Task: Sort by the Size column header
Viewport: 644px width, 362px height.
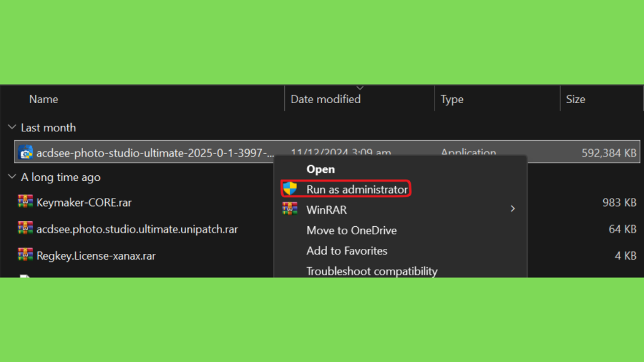Action: 575,99
